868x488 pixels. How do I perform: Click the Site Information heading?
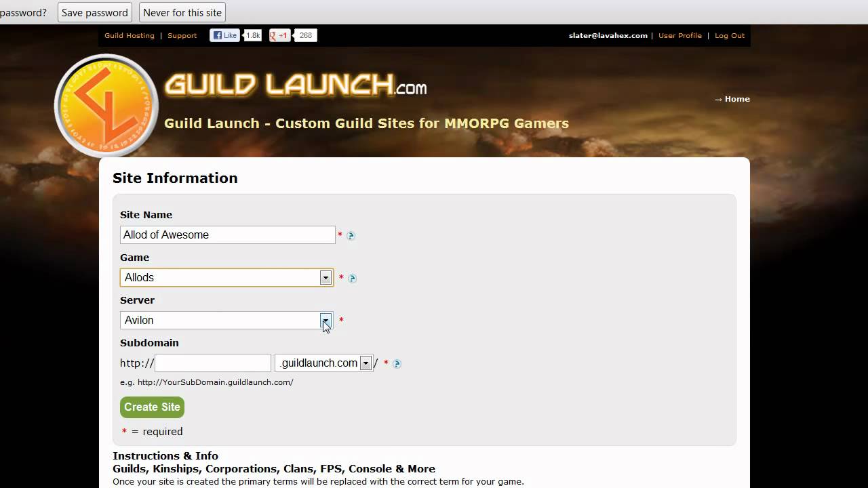tap(175, 178)
